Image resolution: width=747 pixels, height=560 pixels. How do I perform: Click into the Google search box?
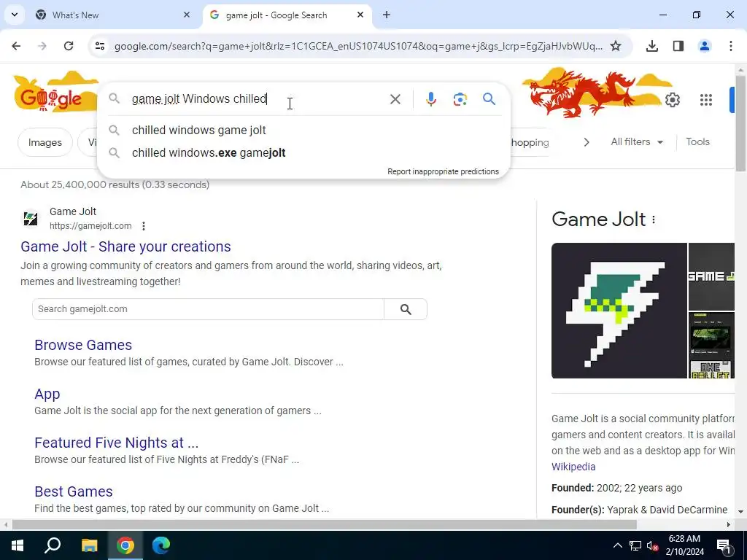point(258,99)
